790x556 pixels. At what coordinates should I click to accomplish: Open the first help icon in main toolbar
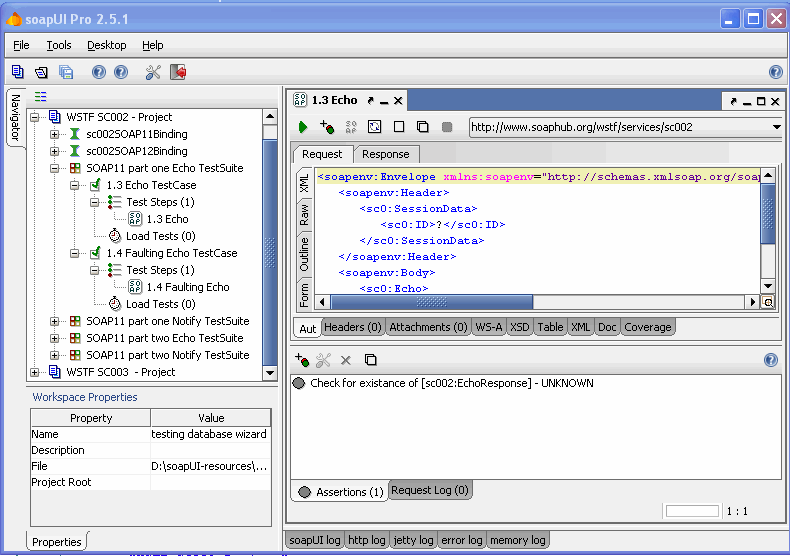(x=99, y=73)
